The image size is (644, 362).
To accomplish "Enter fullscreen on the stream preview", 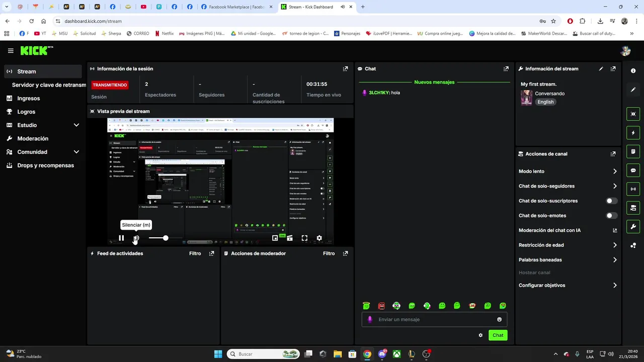I will [x=304, y=238].
